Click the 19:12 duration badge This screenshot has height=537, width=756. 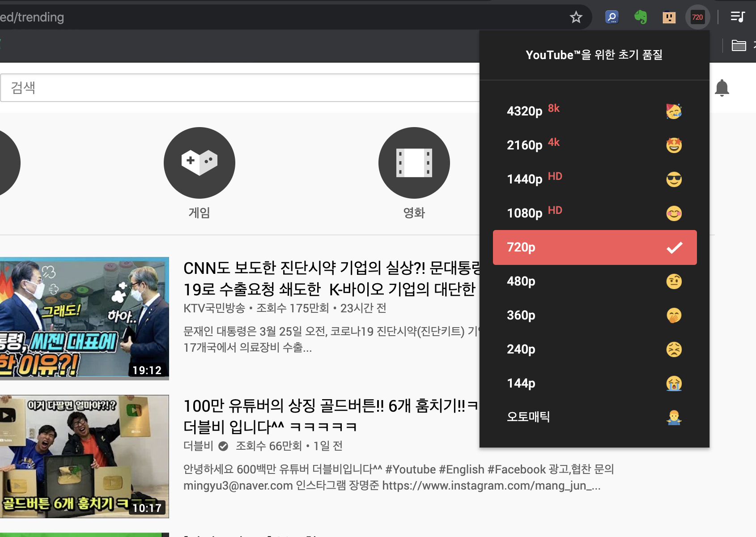point(147,371)
